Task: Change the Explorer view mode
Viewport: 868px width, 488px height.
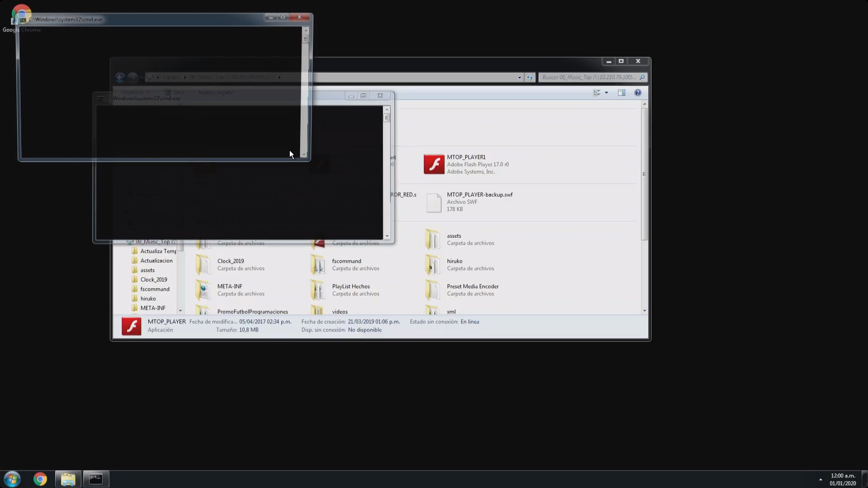Action: click(597, 93)
